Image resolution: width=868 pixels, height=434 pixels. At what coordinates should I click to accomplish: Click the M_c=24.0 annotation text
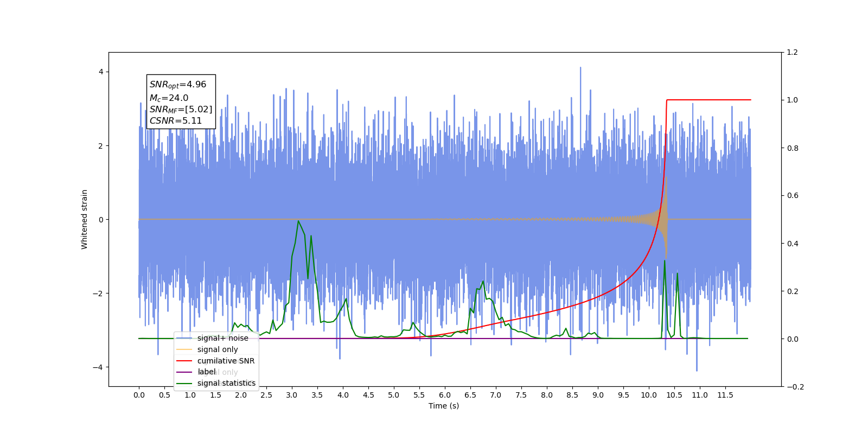point(169,98)
